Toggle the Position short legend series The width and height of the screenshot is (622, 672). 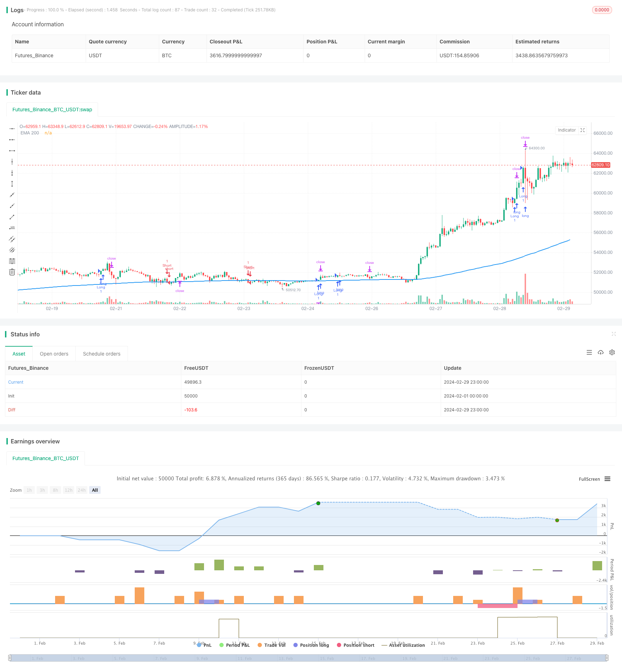click(356, 645)
